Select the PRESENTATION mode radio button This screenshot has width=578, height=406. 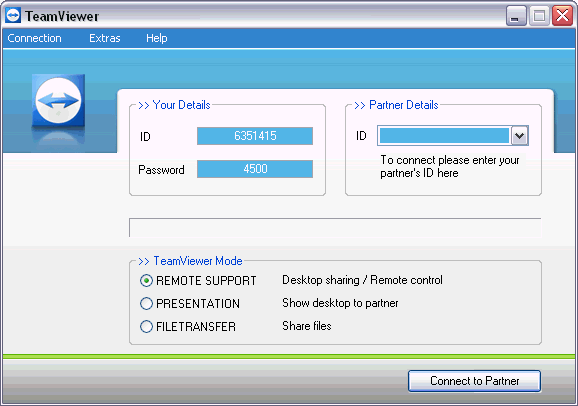coord(146,303)
